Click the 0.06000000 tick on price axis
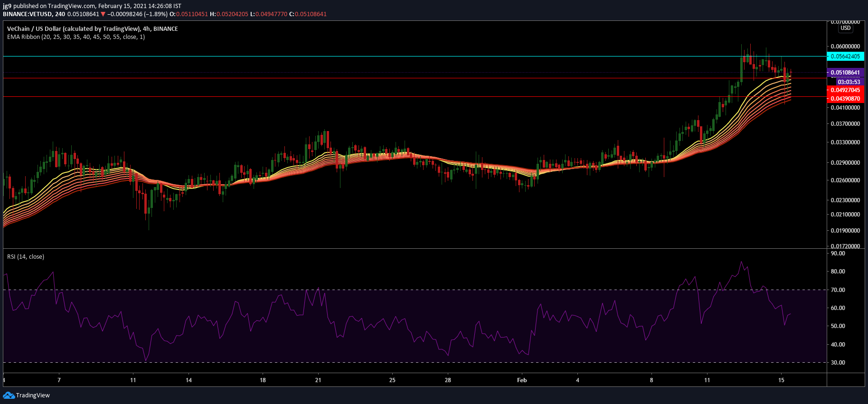The height and width of the screenshot is (404, 868). pyautogui.click(x=845, y=47)
